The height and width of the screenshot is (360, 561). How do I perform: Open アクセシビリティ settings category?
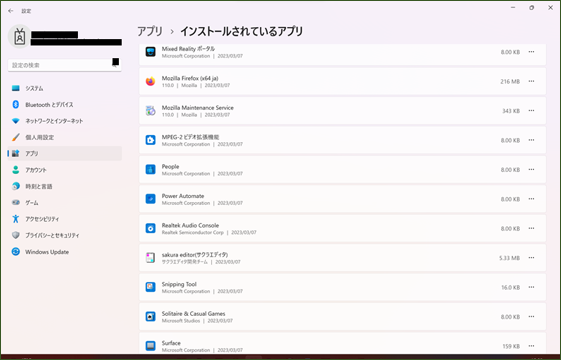pos(65,219)
